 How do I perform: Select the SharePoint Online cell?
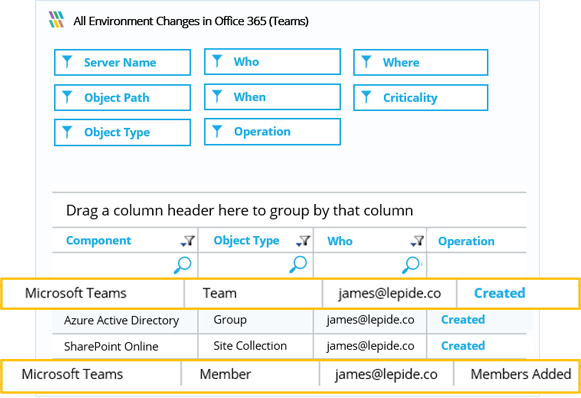coord(111,346)
